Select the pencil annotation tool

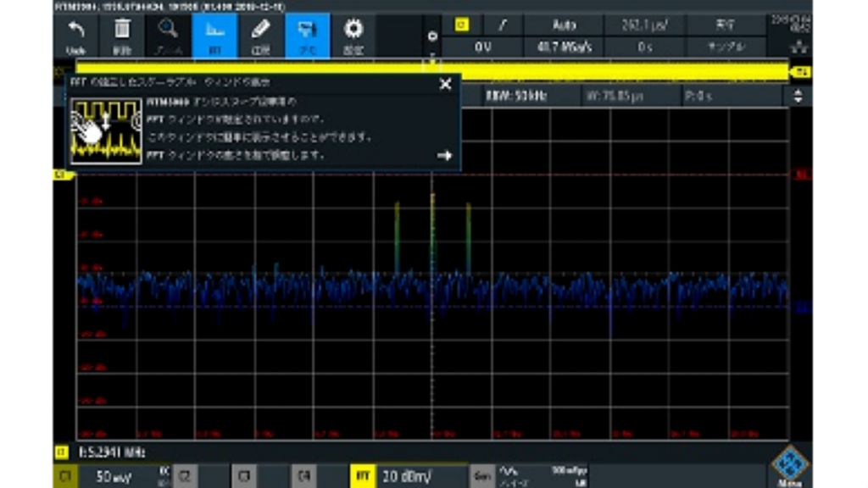click(x=261, y=36)
